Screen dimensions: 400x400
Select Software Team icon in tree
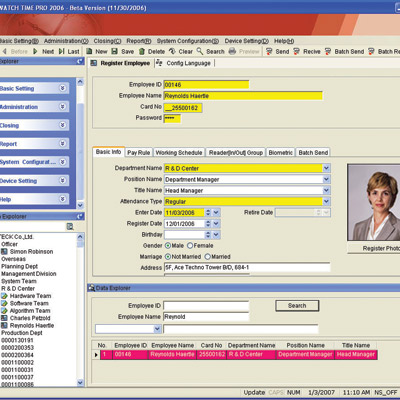[4, 303]
